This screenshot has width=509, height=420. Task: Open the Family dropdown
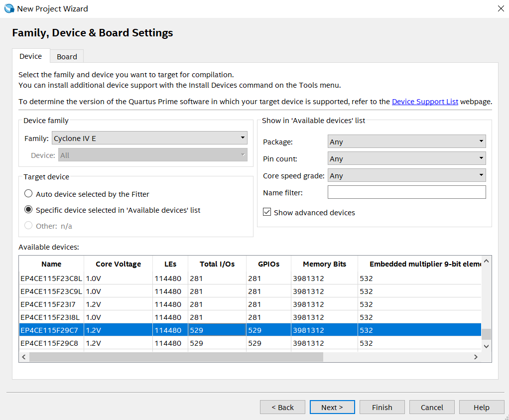coord(149,138)
